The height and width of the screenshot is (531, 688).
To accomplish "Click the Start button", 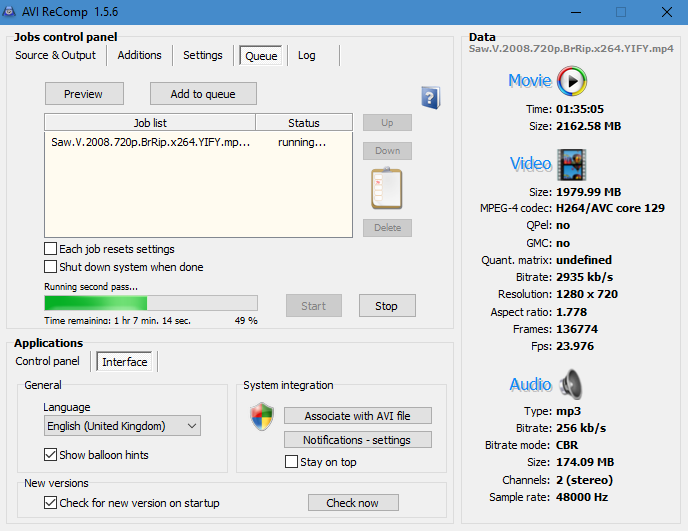I will [314, 306].
